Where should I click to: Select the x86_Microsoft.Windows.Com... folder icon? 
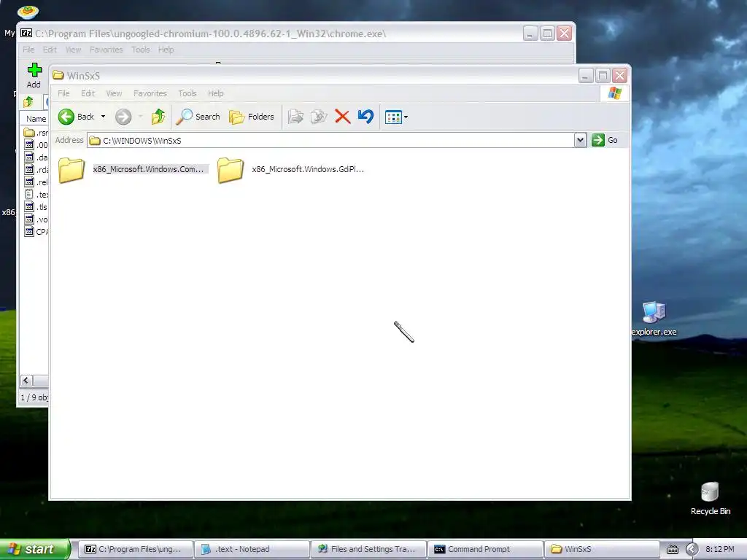coord(71,170)
